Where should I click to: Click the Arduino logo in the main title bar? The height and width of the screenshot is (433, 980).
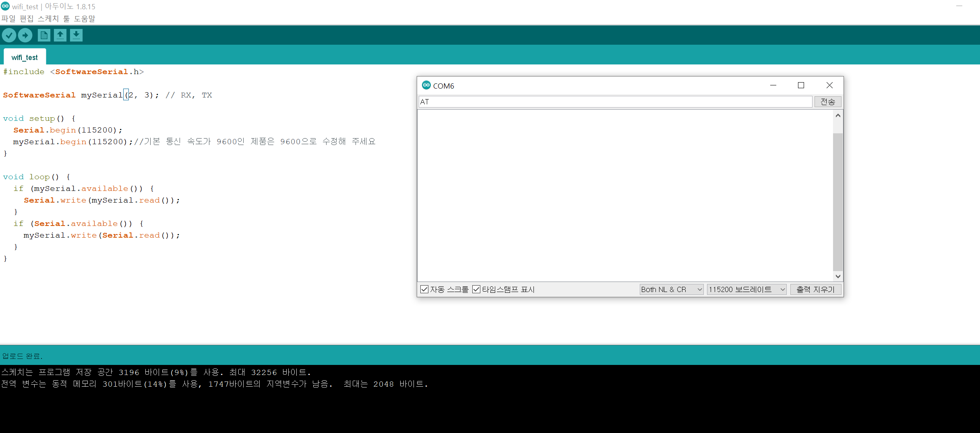coord(5,6)
